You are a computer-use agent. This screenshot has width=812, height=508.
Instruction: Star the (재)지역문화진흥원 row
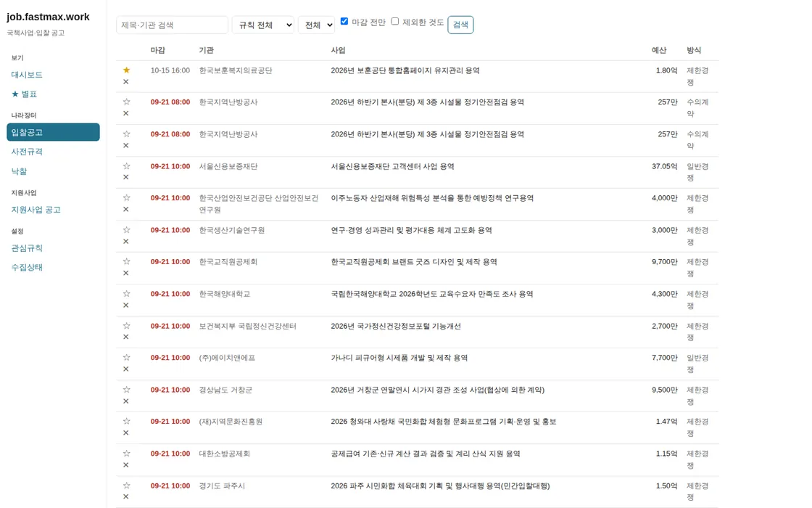tap(126, 421)
